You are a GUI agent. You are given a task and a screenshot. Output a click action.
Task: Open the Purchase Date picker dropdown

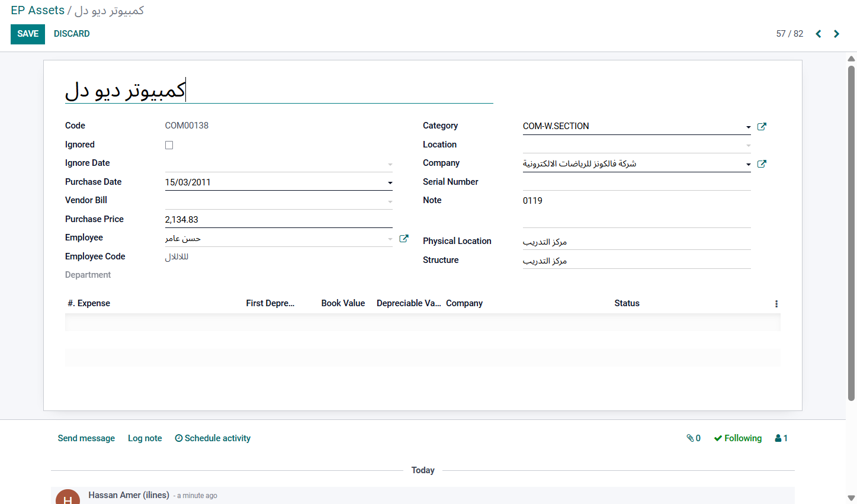coord(390,183)
